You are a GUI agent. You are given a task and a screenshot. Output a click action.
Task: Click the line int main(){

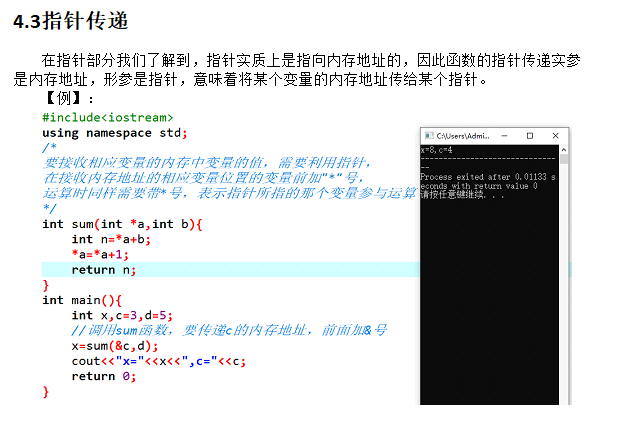[82, 300]
